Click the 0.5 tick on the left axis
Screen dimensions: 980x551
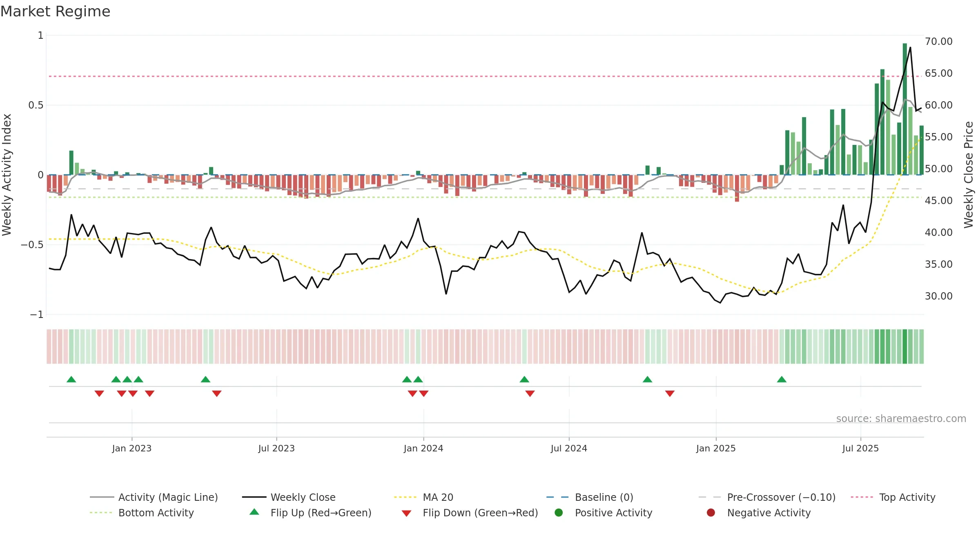click(36, 105)
